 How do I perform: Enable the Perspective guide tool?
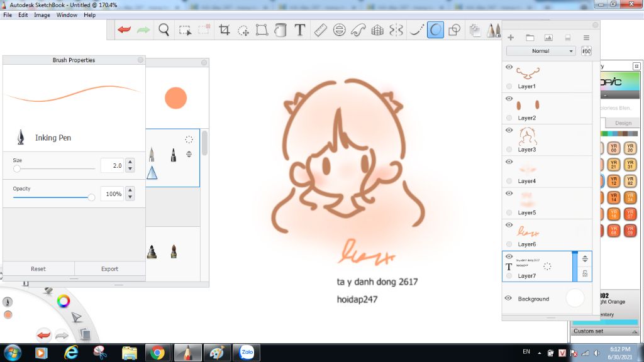[x=377, y=30]
